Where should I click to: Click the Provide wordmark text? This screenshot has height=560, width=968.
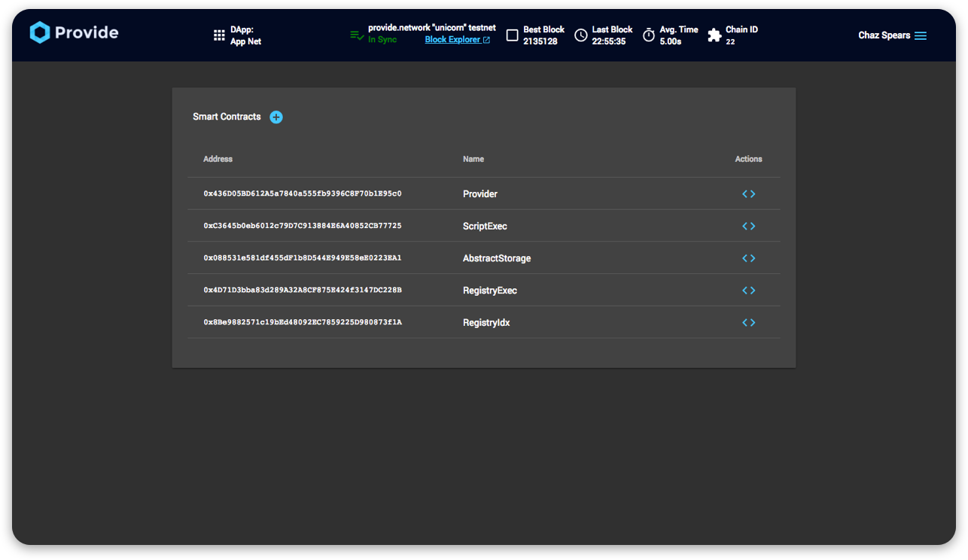click(87, 32)
